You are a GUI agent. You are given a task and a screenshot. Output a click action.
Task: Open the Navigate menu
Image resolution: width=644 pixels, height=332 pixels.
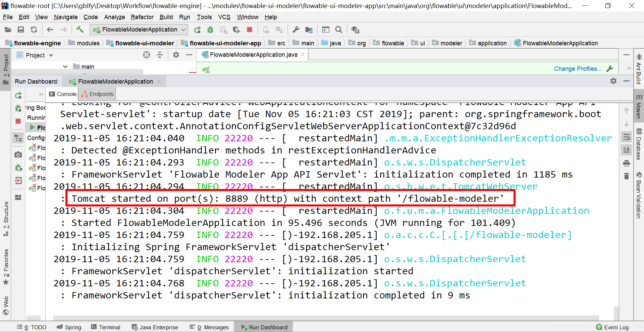click(66, 17)
